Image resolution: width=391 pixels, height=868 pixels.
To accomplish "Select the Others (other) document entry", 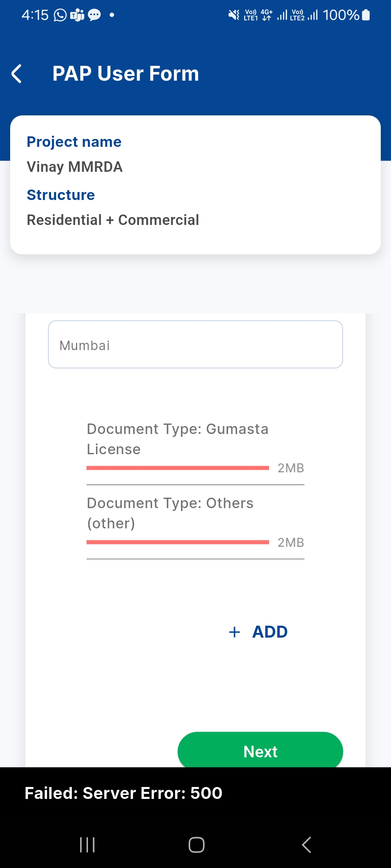I will click(170, 513).
